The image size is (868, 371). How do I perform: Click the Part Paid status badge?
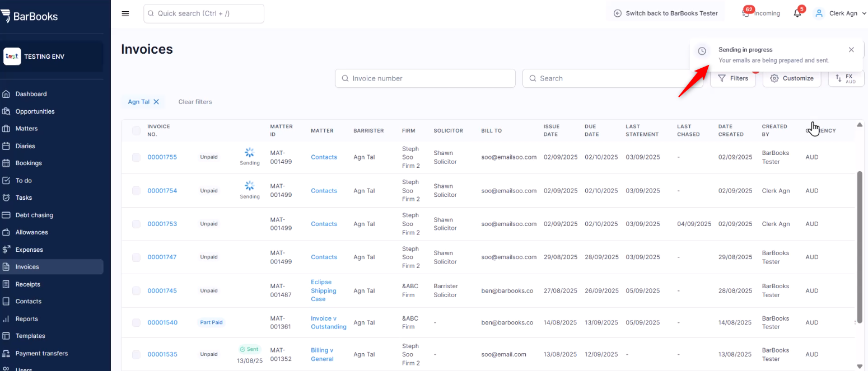click(x=212, y=322)
